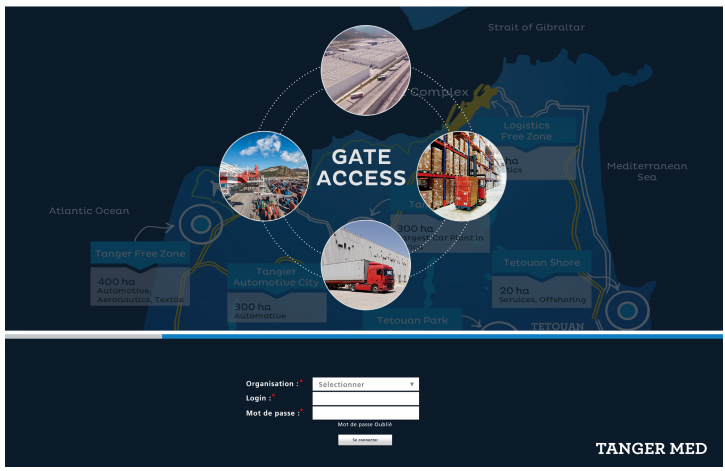Click the "Organisation :" field label
725x471 pixels.
272,384
